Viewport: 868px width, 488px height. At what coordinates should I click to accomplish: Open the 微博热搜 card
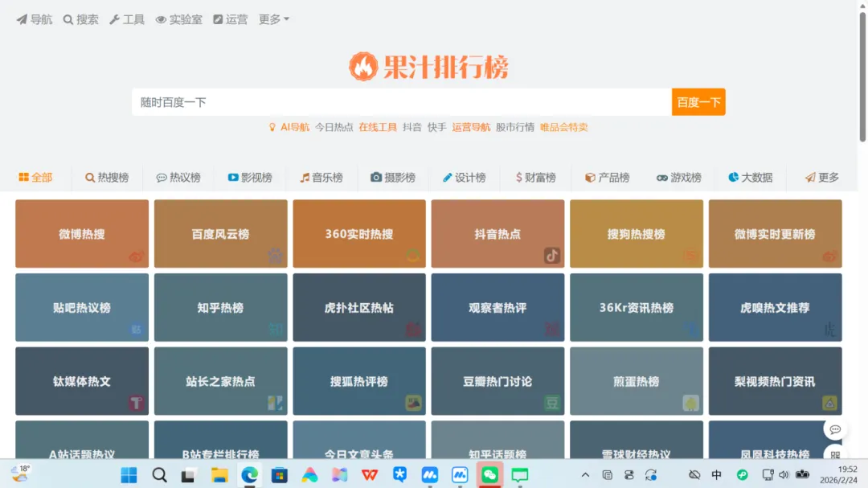click(x=82, y=234)
